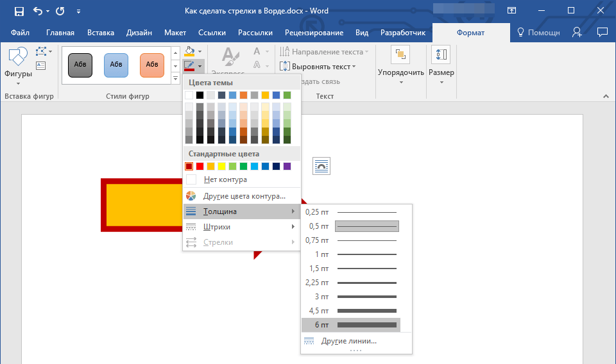The height and width of the screenshot is (364, 616).
Task: Open the Вид tab
Action: click(x=362, y=33)
